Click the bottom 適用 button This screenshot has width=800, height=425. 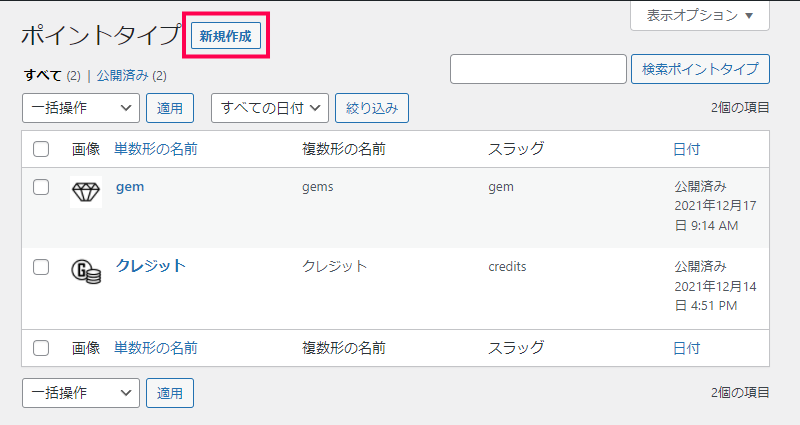[170, 393]
